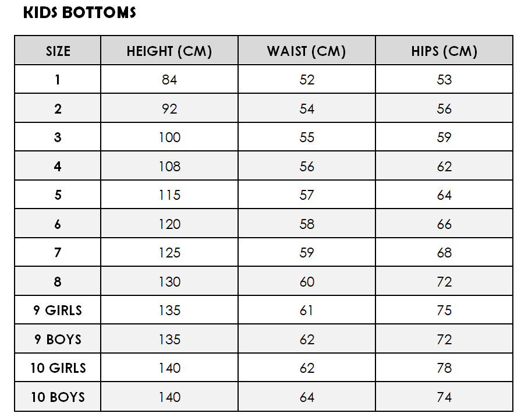Select the HIPS (CM) column header

pos(444,50)
